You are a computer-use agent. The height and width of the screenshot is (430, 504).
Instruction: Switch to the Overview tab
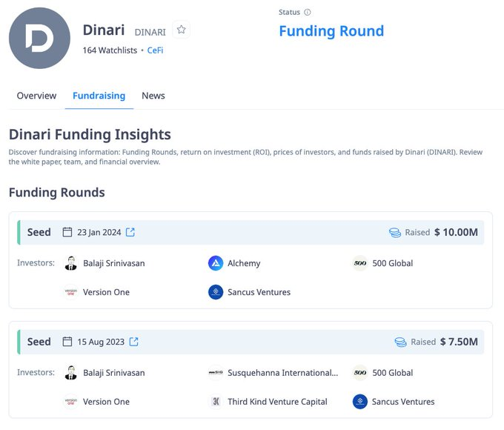36,96
